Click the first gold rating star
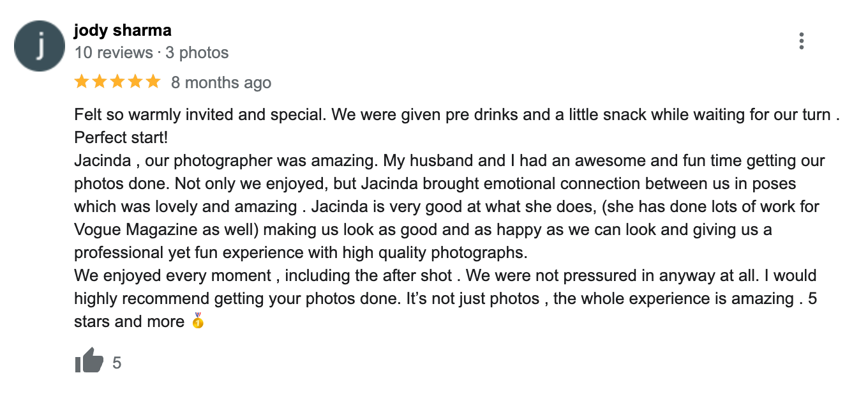Screen dimensions: 868x396 (82, 81)
